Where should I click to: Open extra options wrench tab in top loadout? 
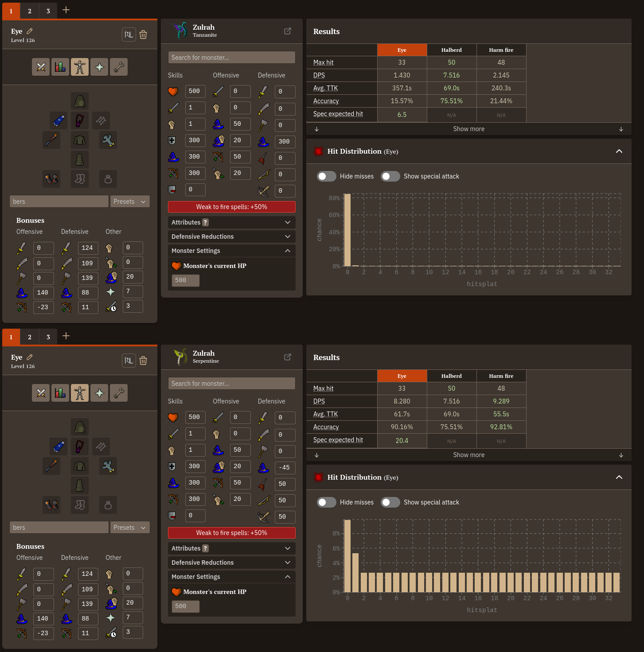click(119, 67)
